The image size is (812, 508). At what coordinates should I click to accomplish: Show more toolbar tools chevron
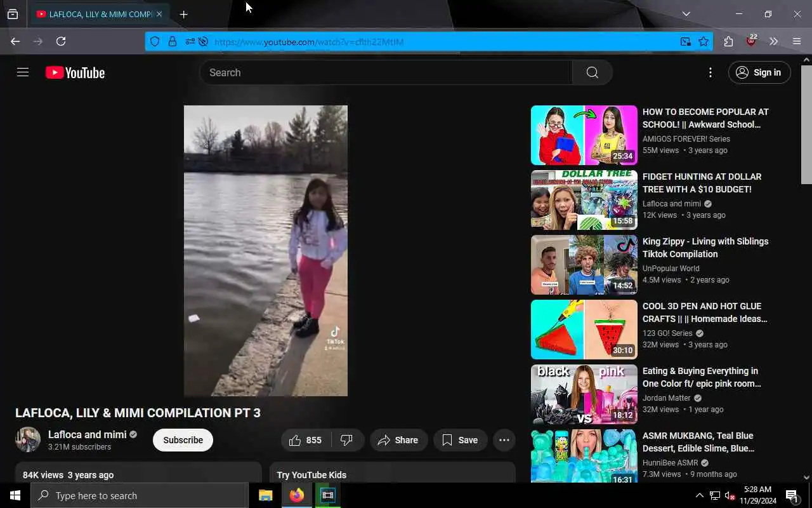click(x=774, y=41)
